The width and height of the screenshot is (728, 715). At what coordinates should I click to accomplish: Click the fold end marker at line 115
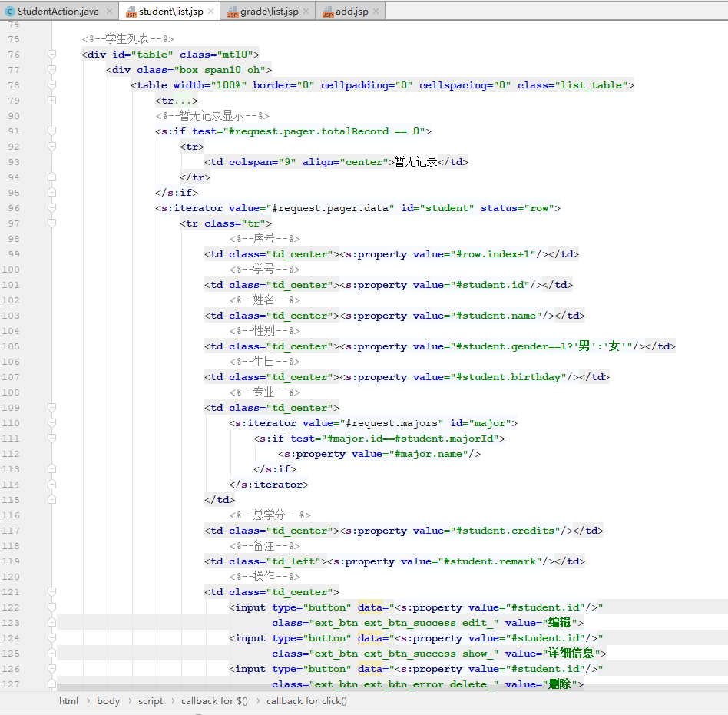(52, 499)
